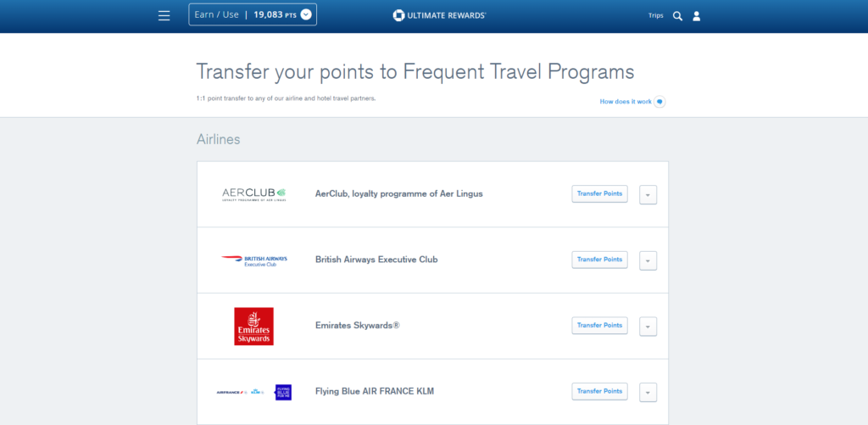Image resolution: width=868 pixels, height=425 pixels.
Task: Open the Trips menu item
Action: (x=655, y=15)
